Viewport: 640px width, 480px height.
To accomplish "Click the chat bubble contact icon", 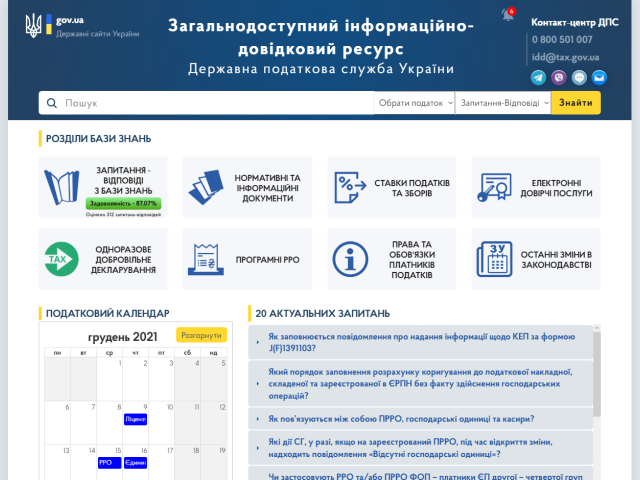I will (x=579, y=77).
